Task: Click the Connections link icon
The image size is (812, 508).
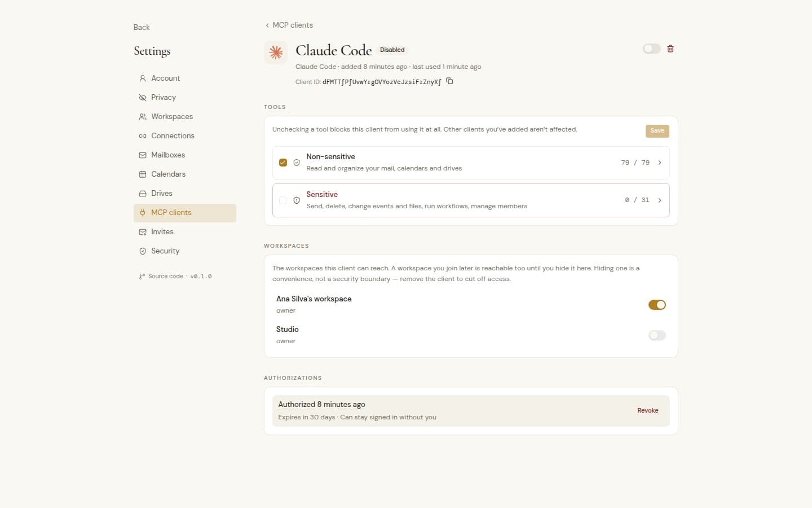Action: coord(143,136)
